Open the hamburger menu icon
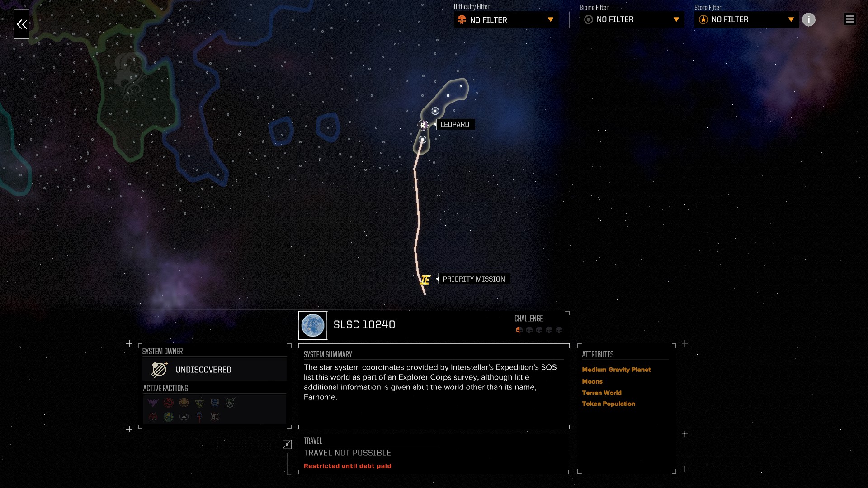 click(x=849, y=19)
